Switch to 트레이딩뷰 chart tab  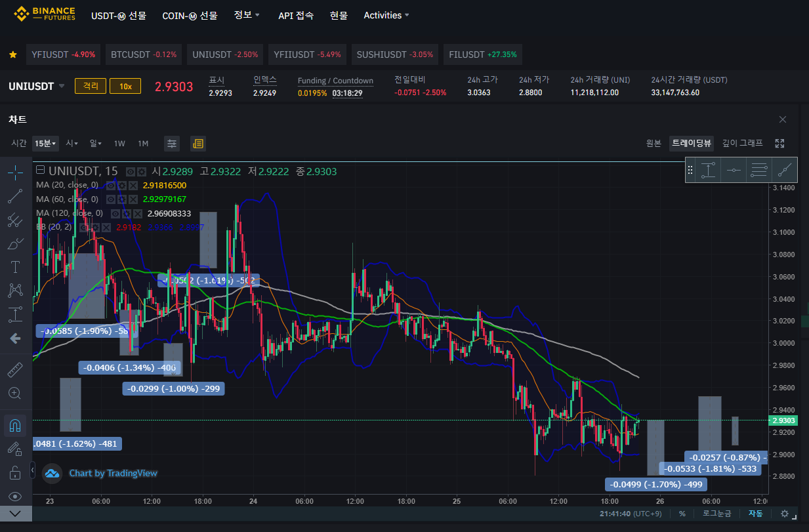691,143
